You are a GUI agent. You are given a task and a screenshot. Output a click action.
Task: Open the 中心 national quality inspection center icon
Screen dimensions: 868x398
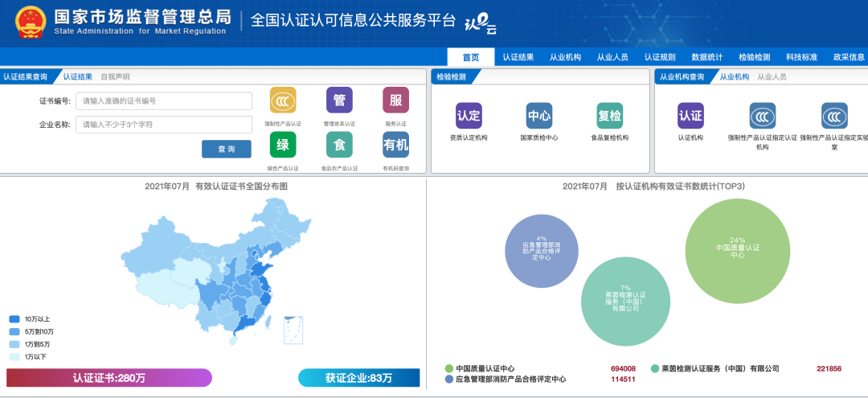539,116
